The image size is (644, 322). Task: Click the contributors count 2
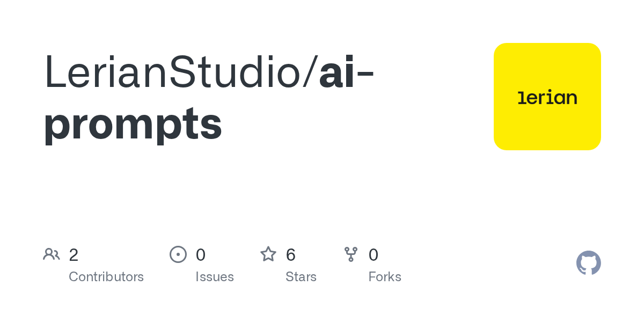point(74,255)
